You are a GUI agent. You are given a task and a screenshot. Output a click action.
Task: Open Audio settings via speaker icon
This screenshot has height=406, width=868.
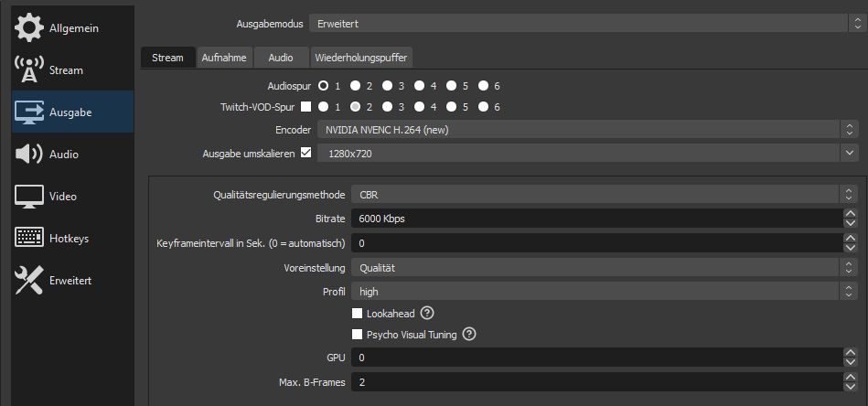(x=29, y=155)
